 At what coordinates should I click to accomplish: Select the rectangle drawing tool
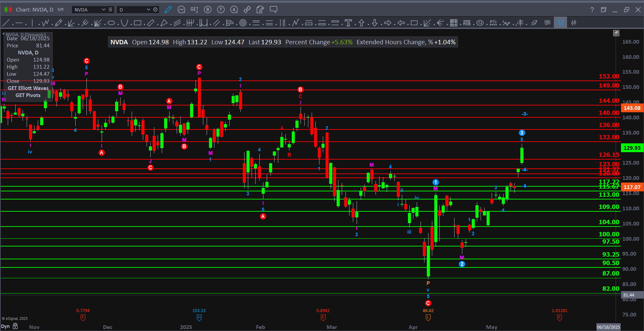(137, 23)
